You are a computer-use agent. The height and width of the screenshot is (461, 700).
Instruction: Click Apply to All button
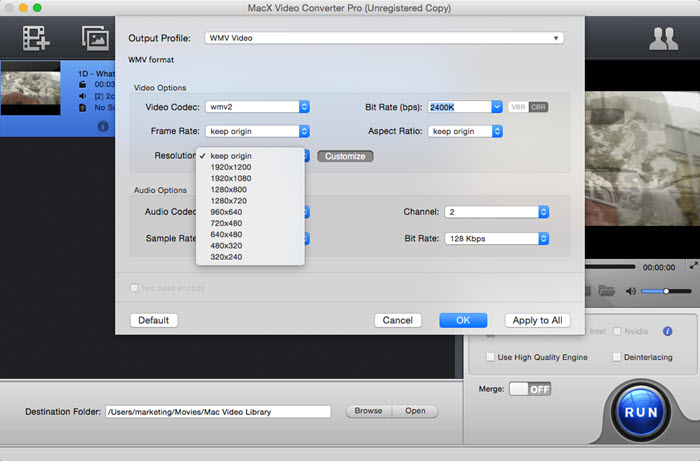538,320
